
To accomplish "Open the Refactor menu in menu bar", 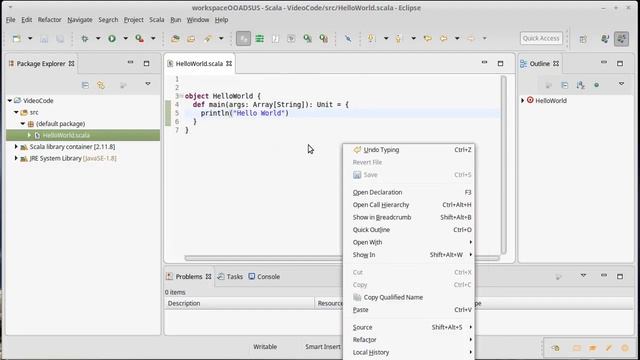I will pyautogui.click(x=49, y=20).
